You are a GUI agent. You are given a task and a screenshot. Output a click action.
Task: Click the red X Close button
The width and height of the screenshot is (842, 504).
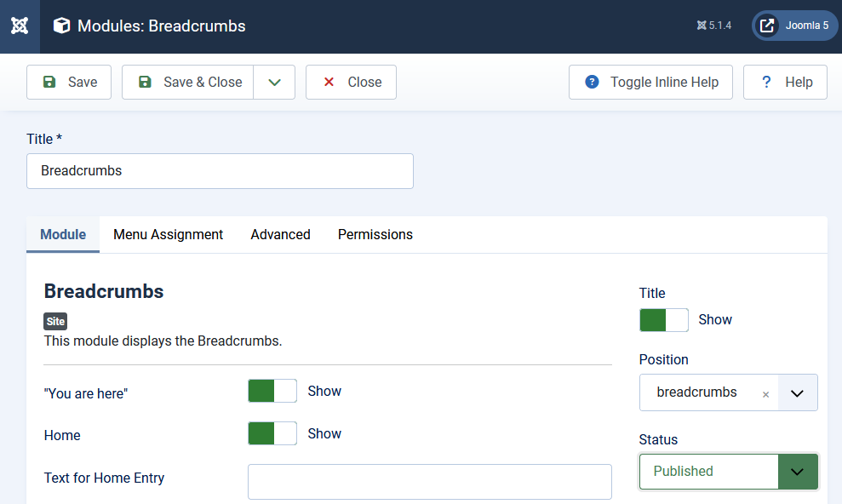pos(351,83)
